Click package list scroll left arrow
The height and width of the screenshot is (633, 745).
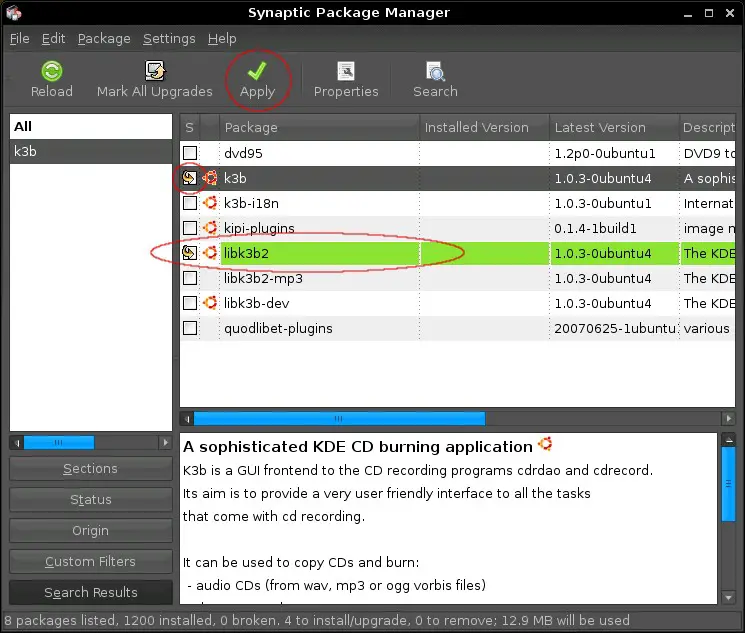click(187, 419)
